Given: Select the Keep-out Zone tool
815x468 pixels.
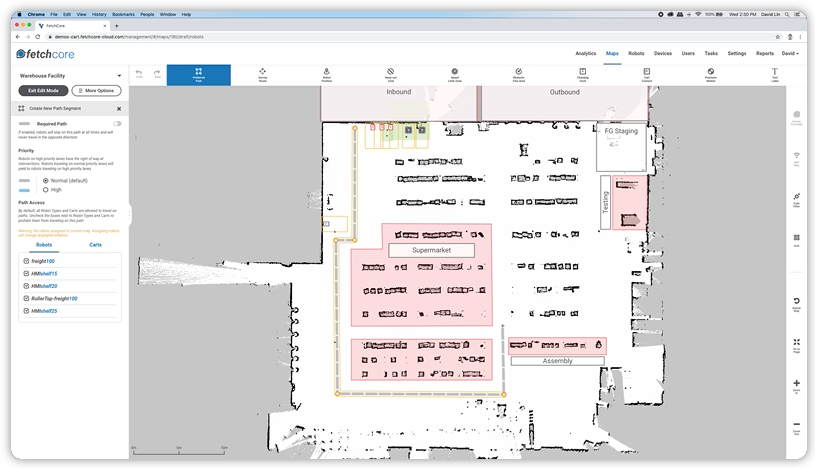Looking at the screenshot, I should click(x=390, y=75).
